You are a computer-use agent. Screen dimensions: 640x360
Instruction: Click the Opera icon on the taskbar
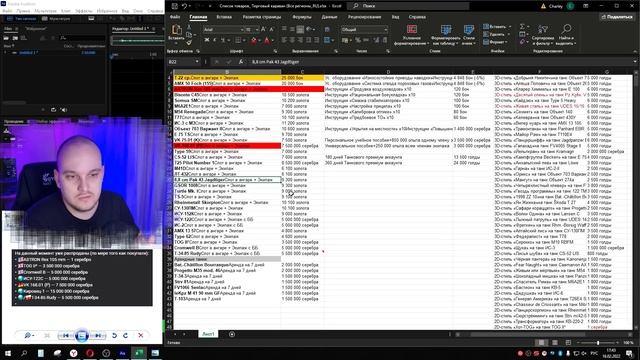[x=90, y=353]
